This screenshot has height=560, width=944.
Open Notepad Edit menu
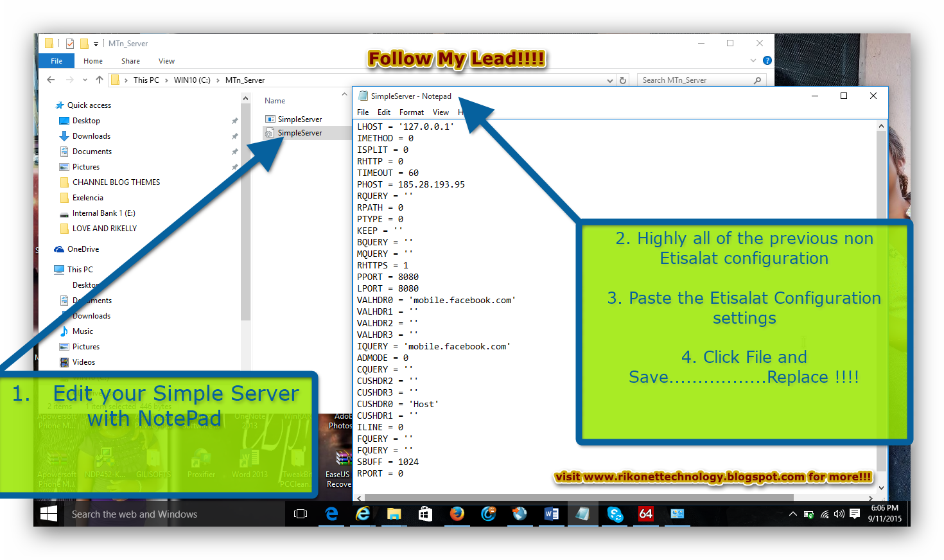[x=384, y=112]
